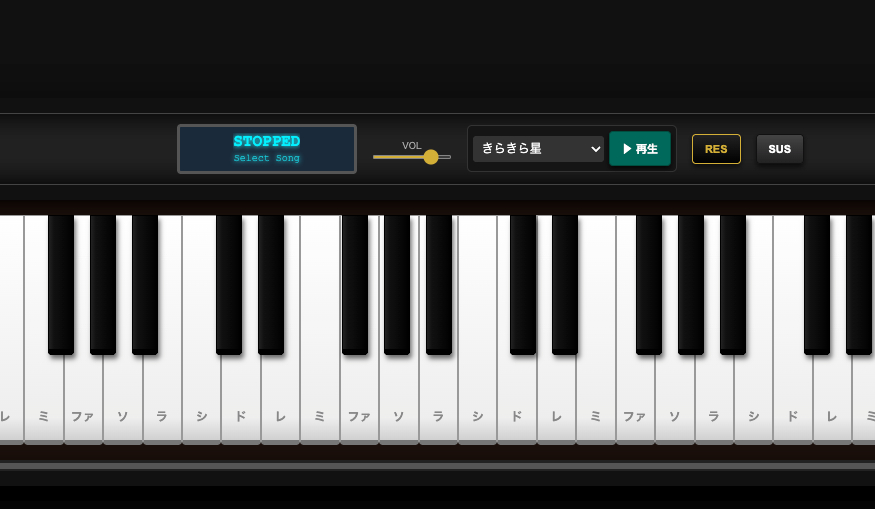Play the rightmost ラ white key

pyautogui.click(x=714, y=399)
